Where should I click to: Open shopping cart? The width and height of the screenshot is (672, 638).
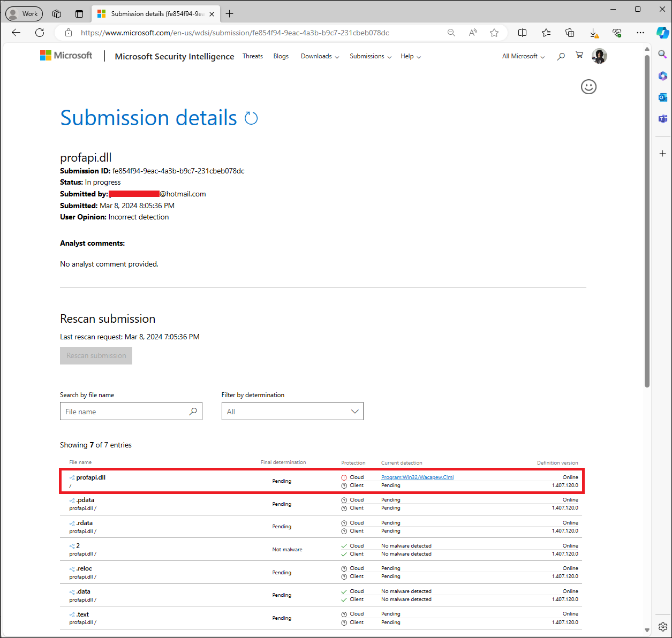[579, 55]
